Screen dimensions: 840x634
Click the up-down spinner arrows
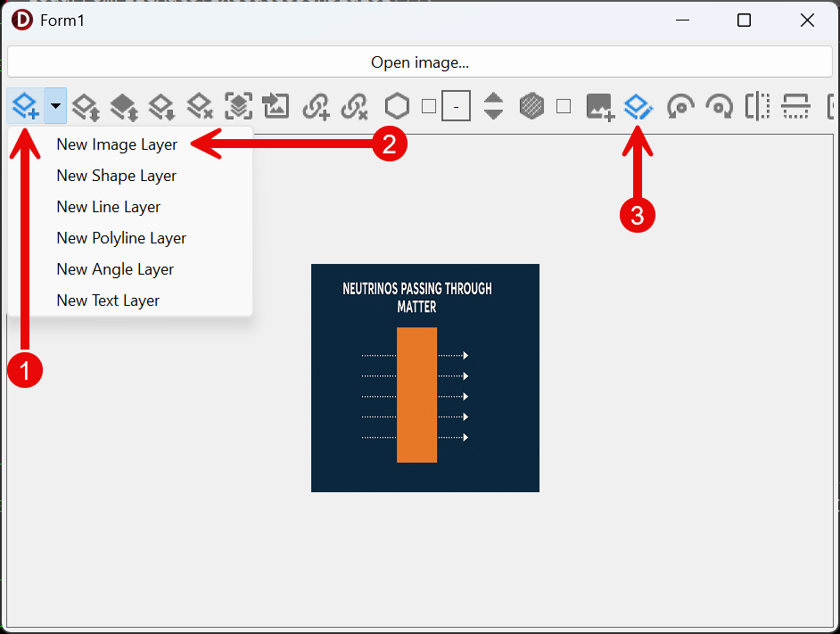[493, 106]
